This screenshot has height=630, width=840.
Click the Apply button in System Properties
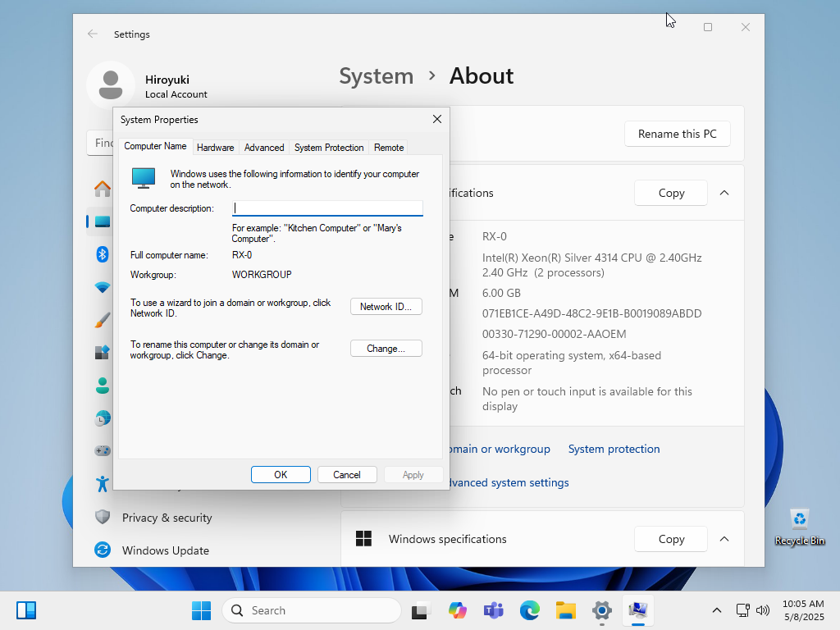pos(413,475)
